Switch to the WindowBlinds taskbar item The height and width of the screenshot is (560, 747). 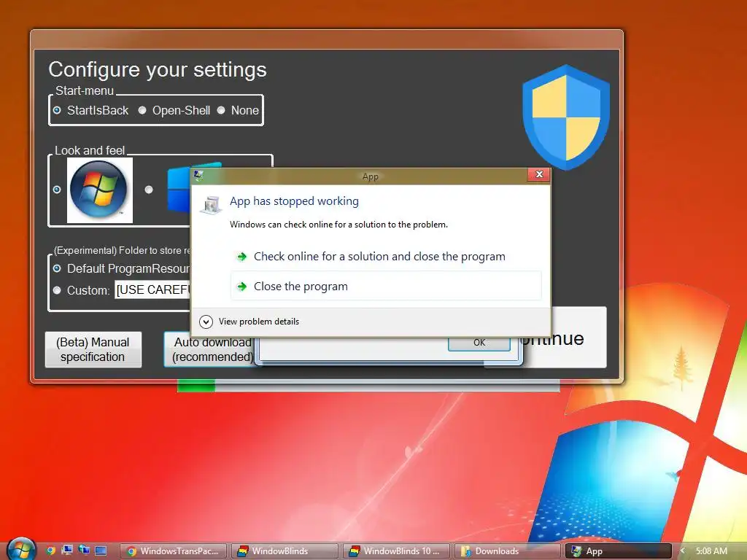tap(285, 551)
